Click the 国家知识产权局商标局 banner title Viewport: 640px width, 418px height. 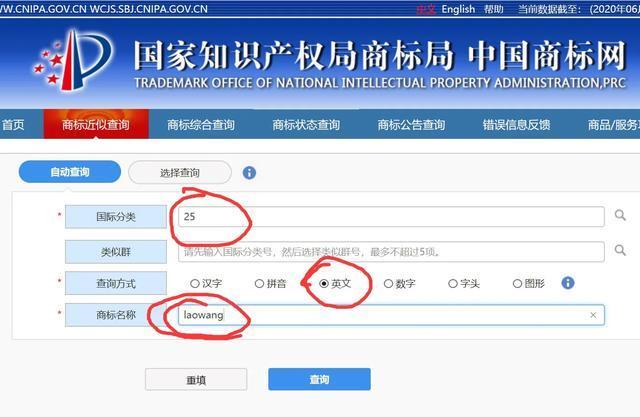pyautogui.click(x=294, y=56)
